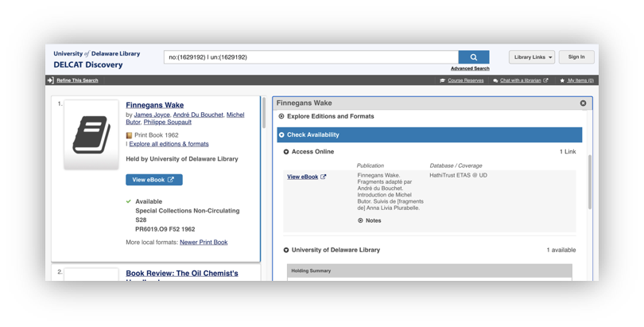Screen dimensions: 644x327
Task: Click call number PR6019.O9 F52 1962
Action: (165, 229)
